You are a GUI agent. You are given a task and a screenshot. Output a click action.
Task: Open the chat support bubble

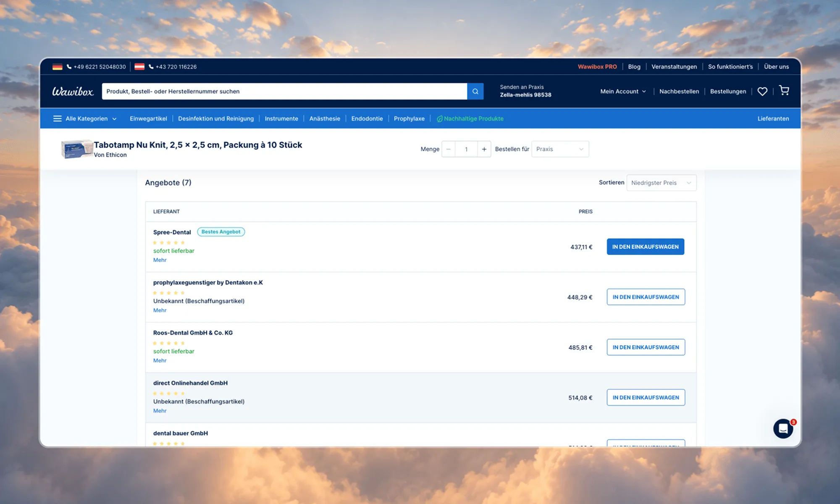[x=783, y=428]
